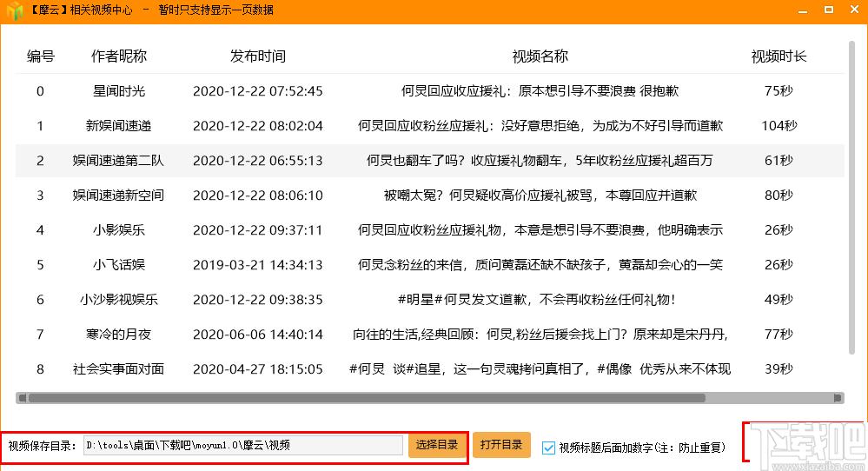This screenshot has width=868, height=471.
Task: Click row number 5
Action: coord(40,265)
